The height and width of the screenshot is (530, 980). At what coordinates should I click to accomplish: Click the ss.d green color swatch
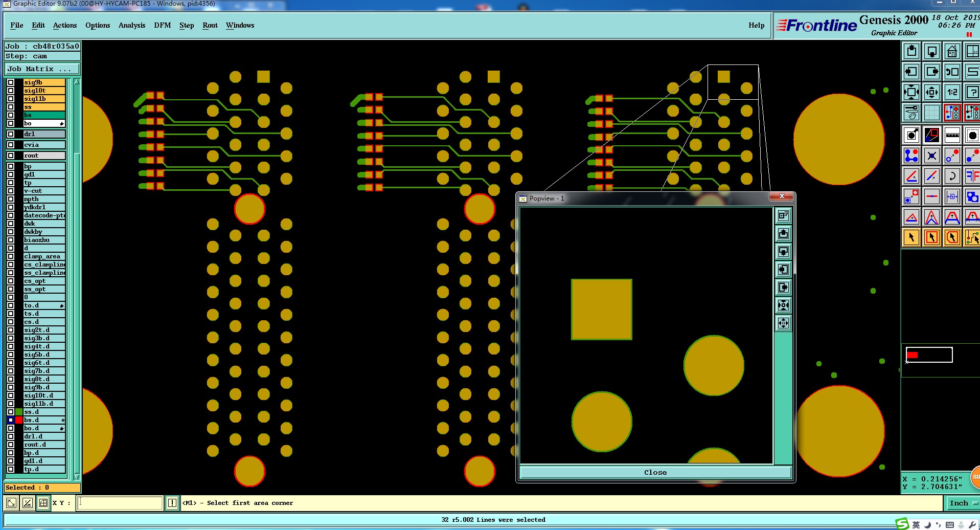[19, 412]
